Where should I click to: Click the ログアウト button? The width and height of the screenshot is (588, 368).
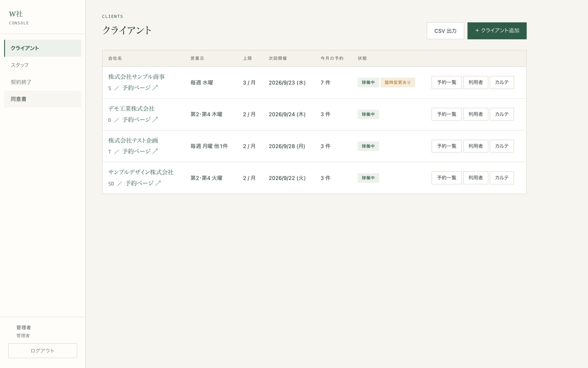(x=43, y=351)
